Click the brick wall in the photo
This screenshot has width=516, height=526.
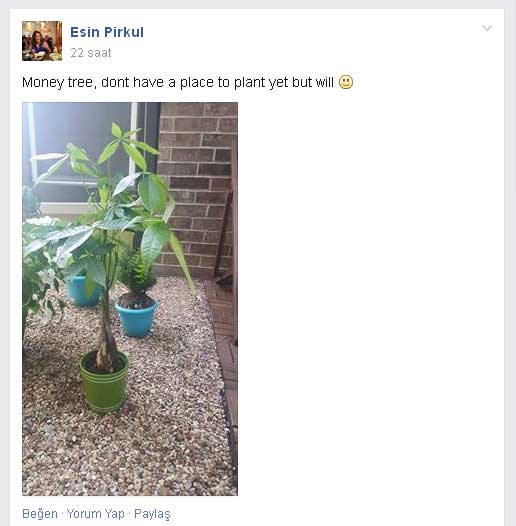coord(198,188)
